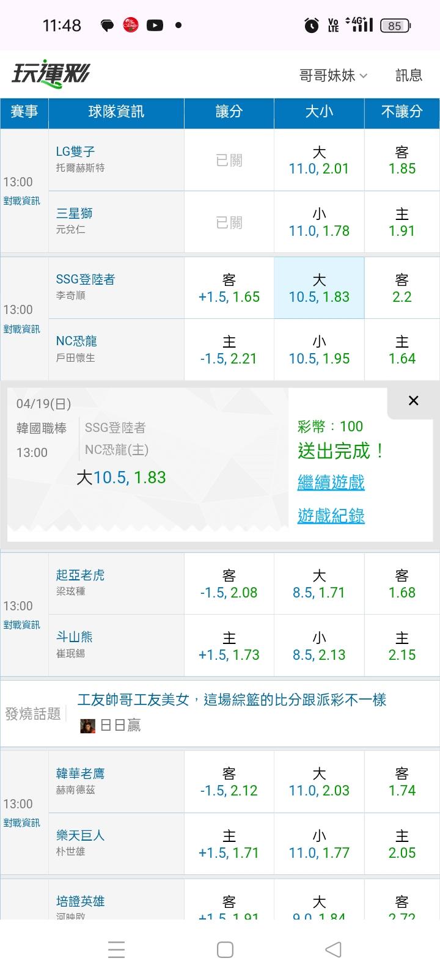Open the 訊息 messages menu

[x=409, y=75]
